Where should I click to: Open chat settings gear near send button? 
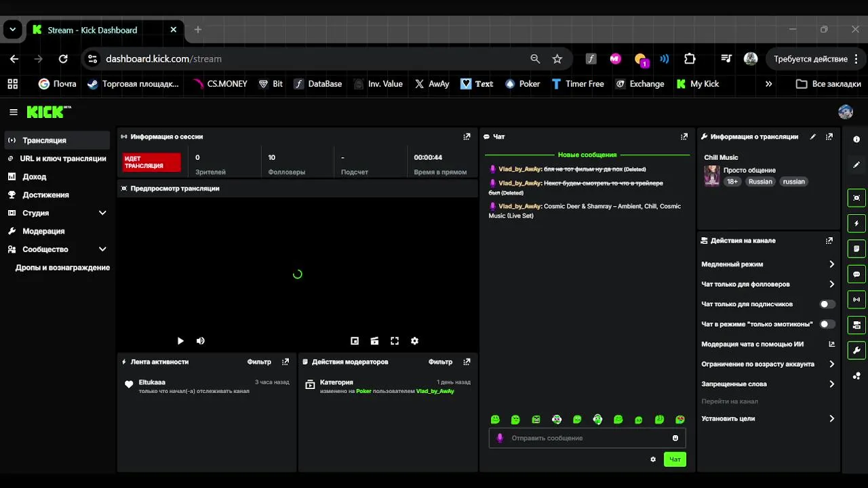pyautogui.click(x=653, y=460)
